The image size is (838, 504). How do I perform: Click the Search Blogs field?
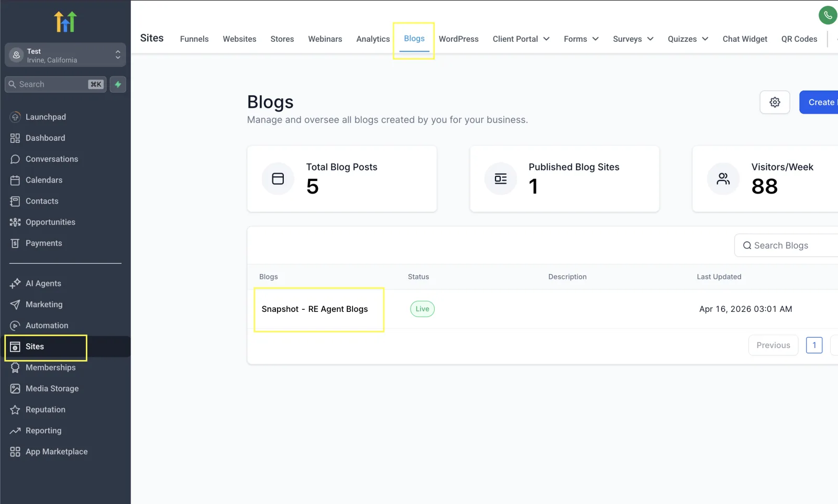[786, 245]
